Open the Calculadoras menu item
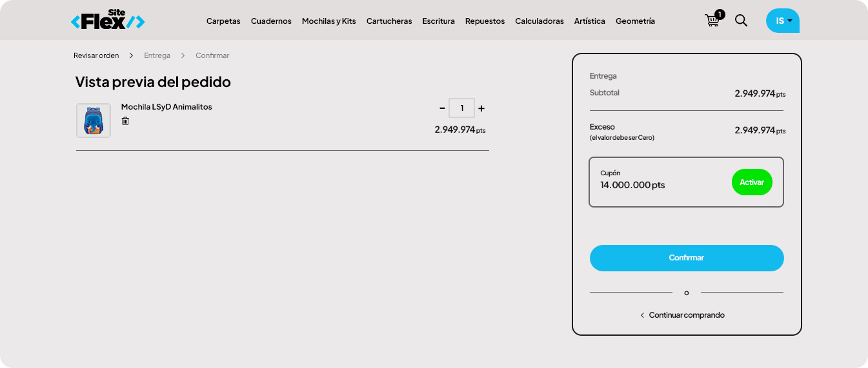868x368 pixels. 539,21
